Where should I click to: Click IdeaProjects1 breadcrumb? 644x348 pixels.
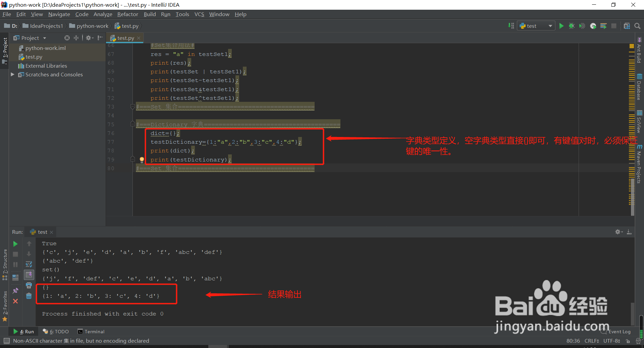point(43,26)
